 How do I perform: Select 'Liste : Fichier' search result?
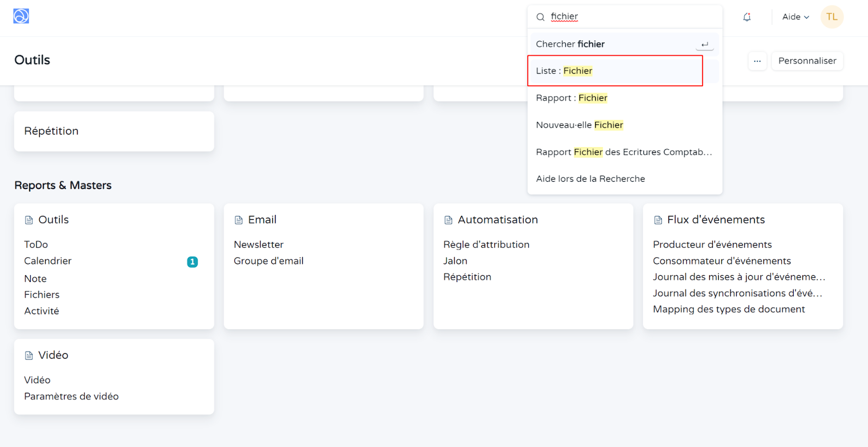[564, 71]
